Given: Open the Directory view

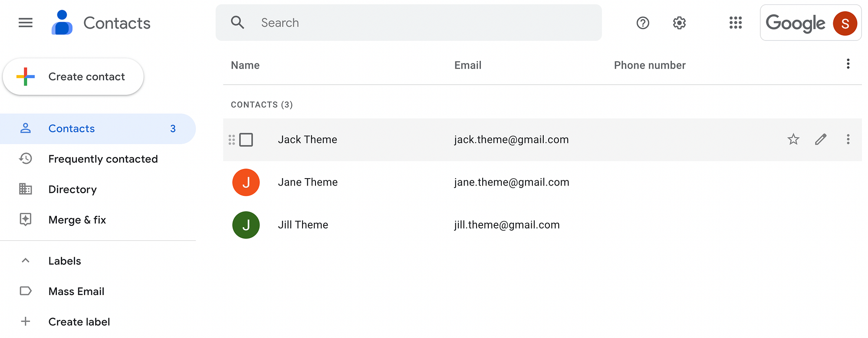Looking at the screenshot, I should (x=72, y=189).
